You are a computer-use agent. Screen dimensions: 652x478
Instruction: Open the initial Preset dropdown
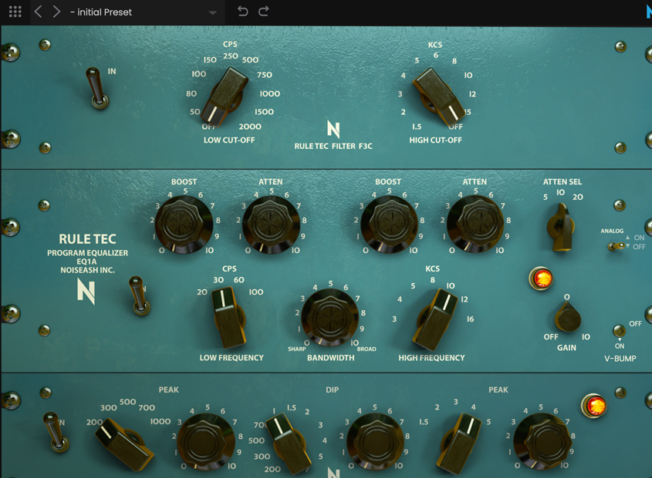click(143, 12)
